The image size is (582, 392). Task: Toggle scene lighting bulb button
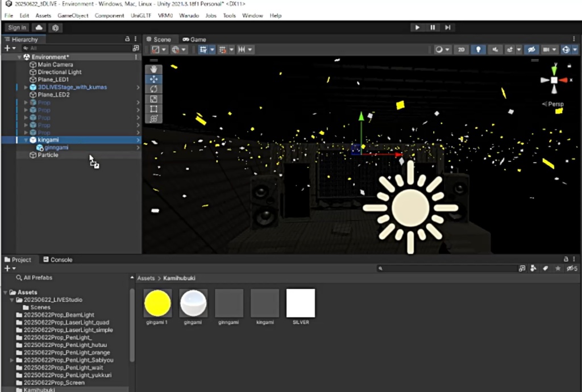[478, 49]
